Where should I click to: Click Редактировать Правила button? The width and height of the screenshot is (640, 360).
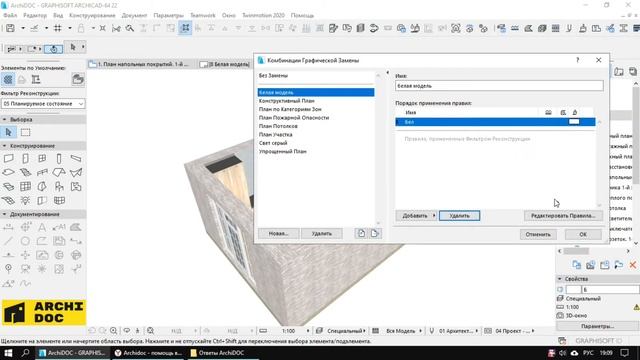(x=563, y=216)
